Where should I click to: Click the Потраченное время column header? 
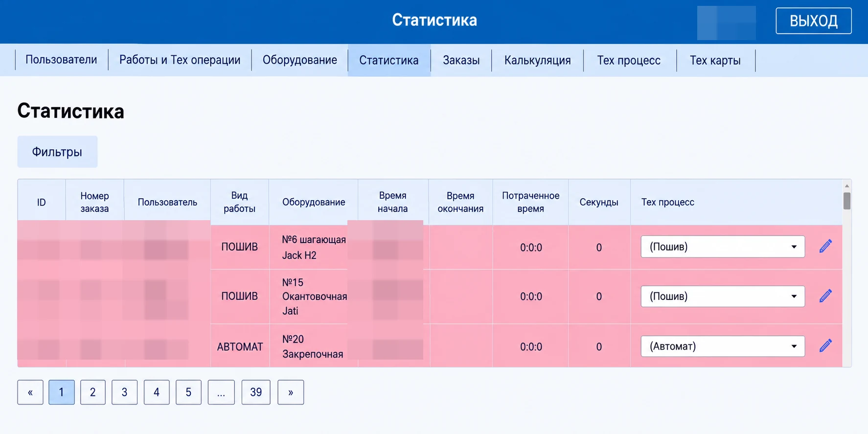click(x=530, y=202)
